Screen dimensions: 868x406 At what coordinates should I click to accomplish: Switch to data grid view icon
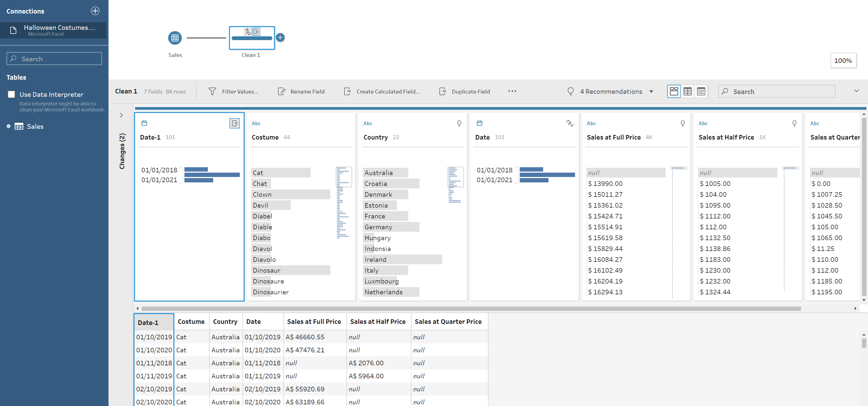[x=687, y=91]
